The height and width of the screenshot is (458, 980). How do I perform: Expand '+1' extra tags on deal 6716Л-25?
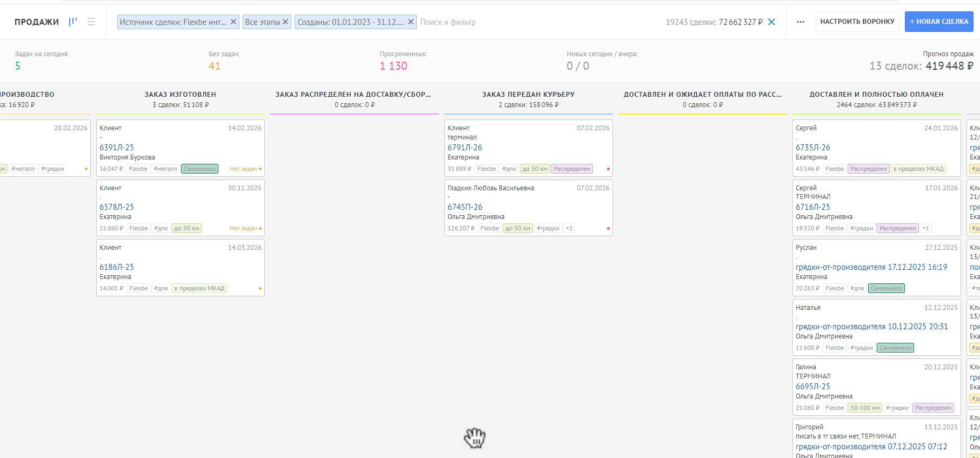[x=926, y=228]
